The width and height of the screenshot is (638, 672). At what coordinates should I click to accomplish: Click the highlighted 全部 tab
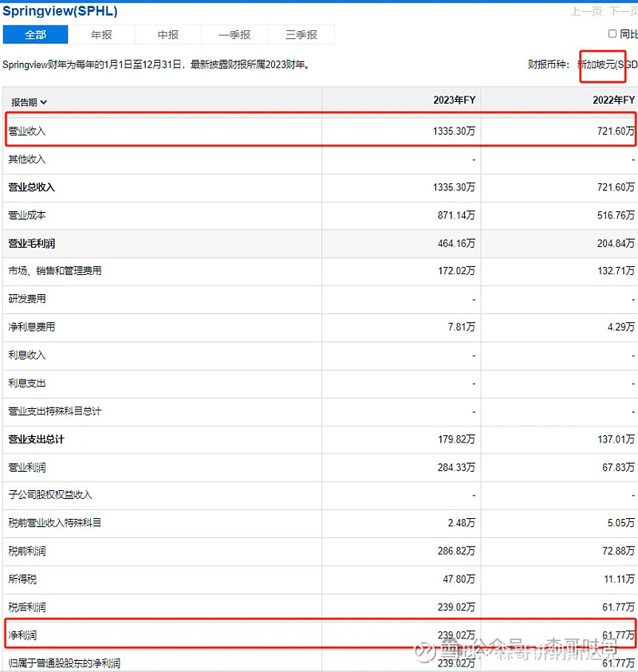(x=35, y=34)
